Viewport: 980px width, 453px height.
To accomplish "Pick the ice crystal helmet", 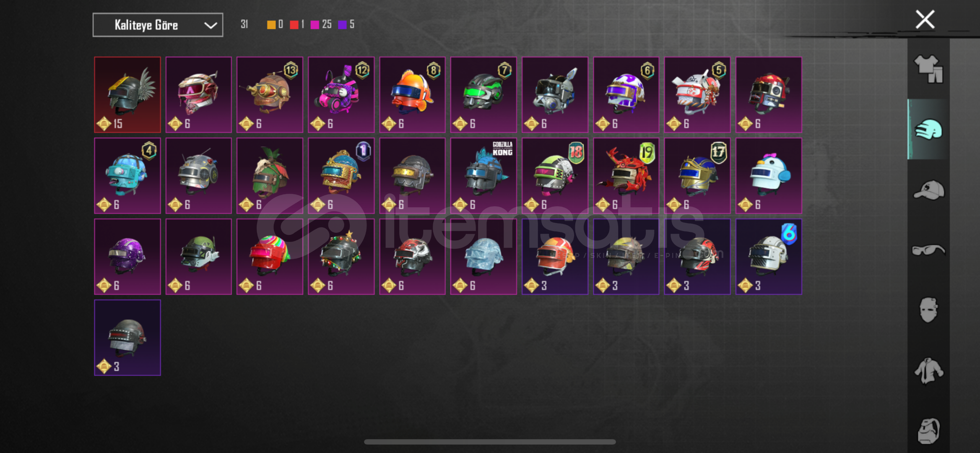I will coord(484,257).
